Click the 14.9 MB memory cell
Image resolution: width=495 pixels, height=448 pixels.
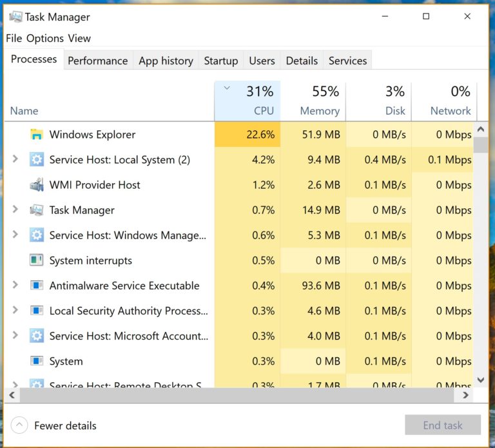pos(313,210)
